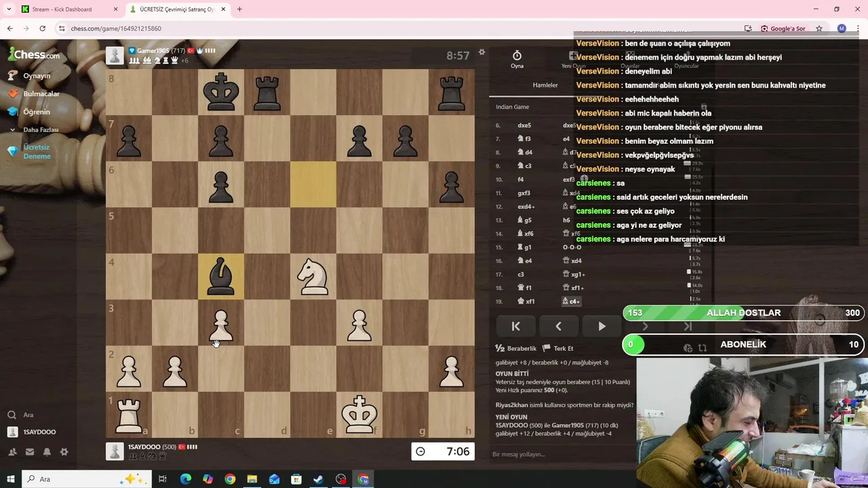
Task: Open the 1SAYDOOO profile in the sidebar
Action: (x=39, y=432)
